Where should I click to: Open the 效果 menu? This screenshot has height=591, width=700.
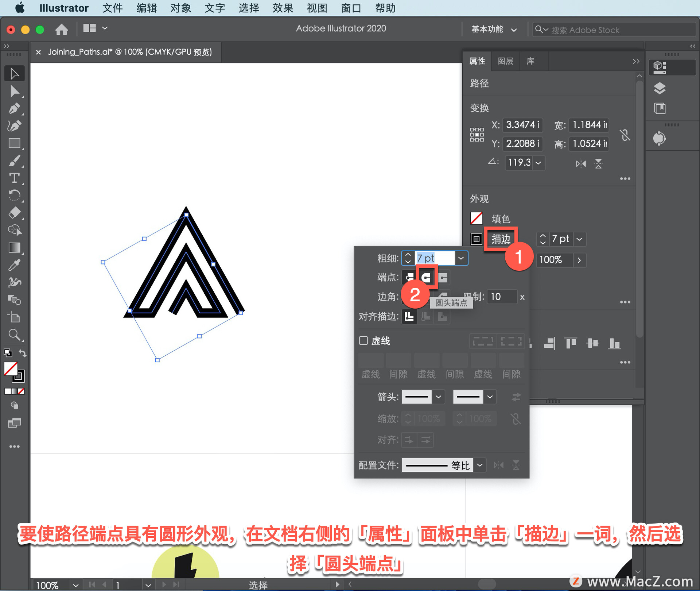coord(283,8)
